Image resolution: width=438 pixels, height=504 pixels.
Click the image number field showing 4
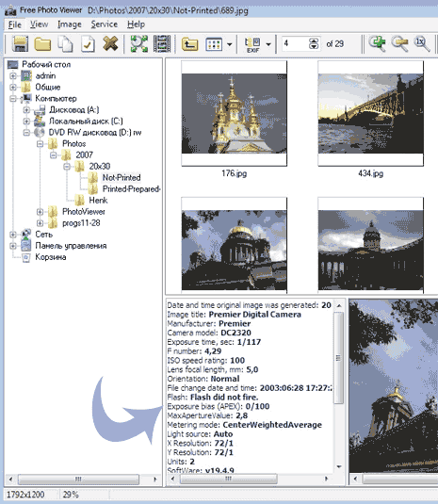[x=295, y=43]
